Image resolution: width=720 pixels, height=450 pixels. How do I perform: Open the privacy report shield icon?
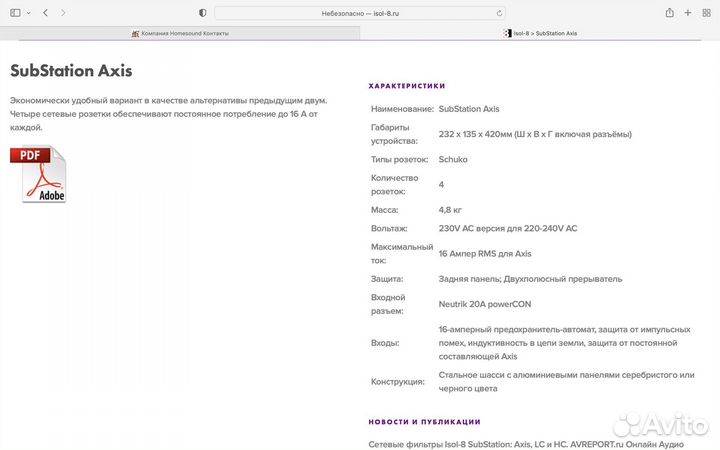coord(203,13)
